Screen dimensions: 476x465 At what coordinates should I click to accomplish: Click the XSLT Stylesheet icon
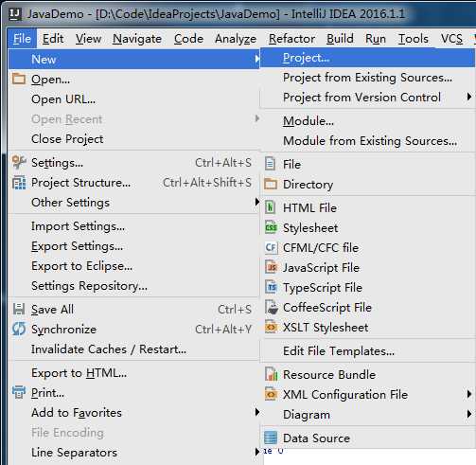click(x=271, y=327)
